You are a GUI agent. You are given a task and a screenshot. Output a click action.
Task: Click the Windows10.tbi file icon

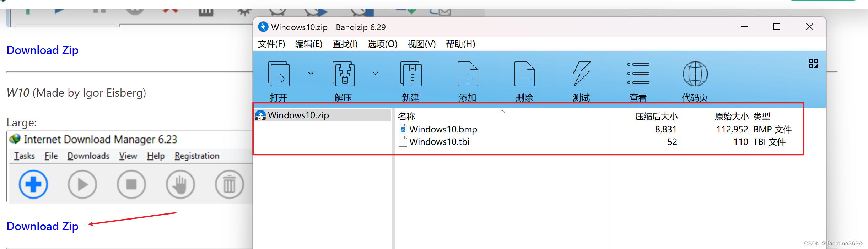point(403,142)
